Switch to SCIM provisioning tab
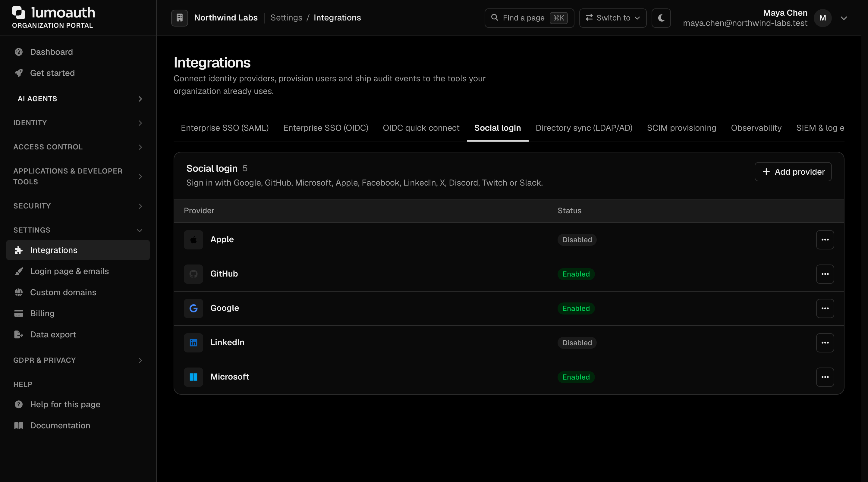868x482 pixels. (681, 128)
